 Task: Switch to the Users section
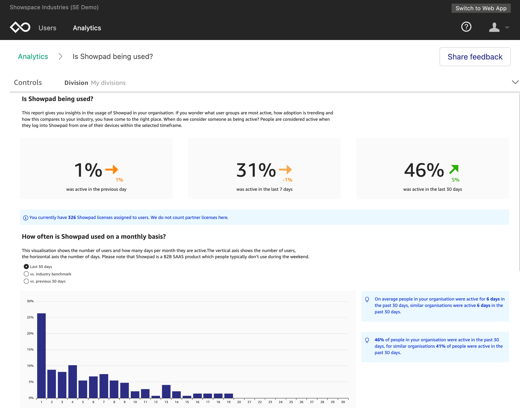[47, 28]
